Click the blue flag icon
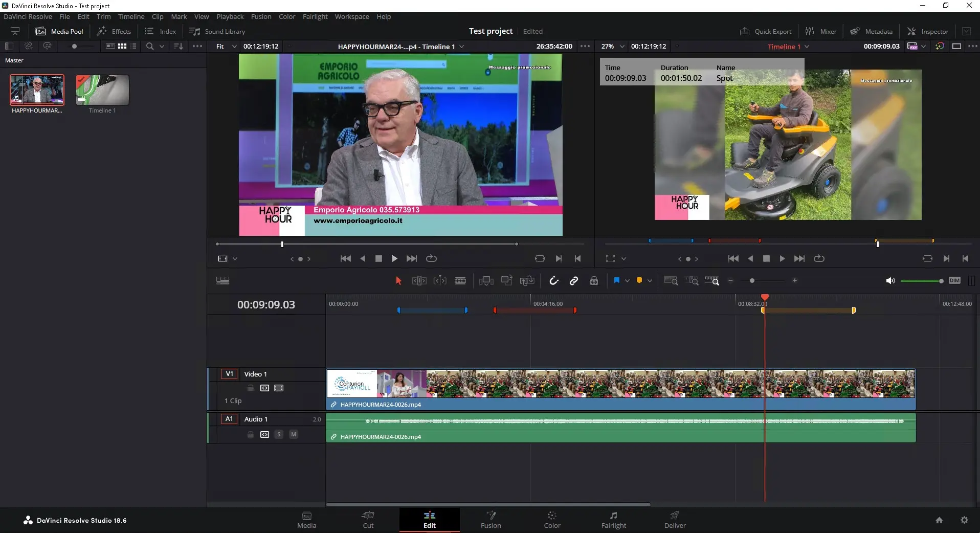This screenshot has height=533, width=980. pyautogui.click(x=616, y=280)
